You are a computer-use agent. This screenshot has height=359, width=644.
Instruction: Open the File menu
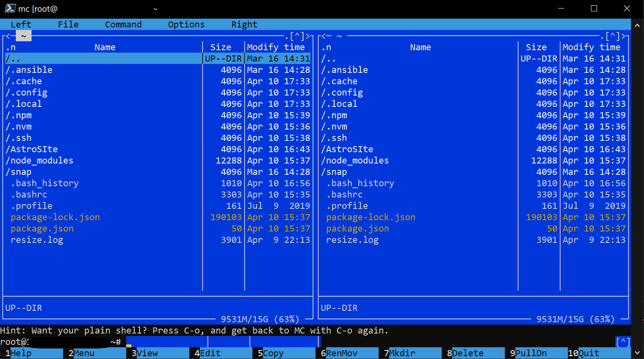coord(68,25)
